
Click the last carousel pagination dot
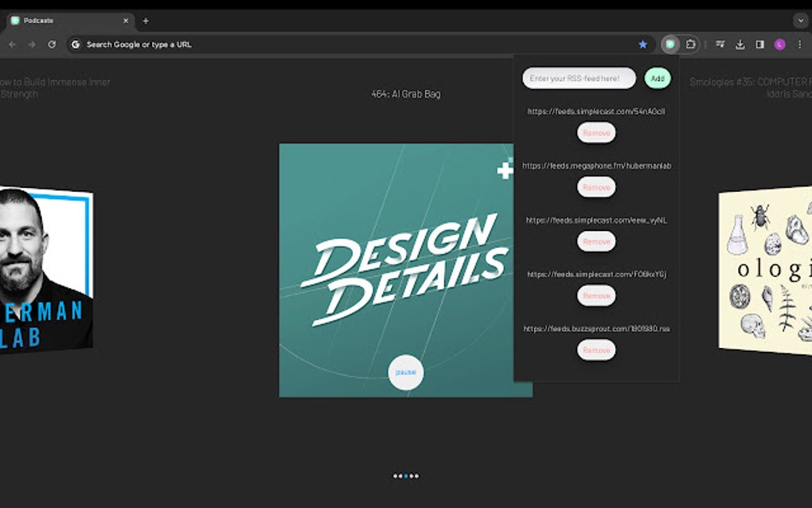coord(417,476)
